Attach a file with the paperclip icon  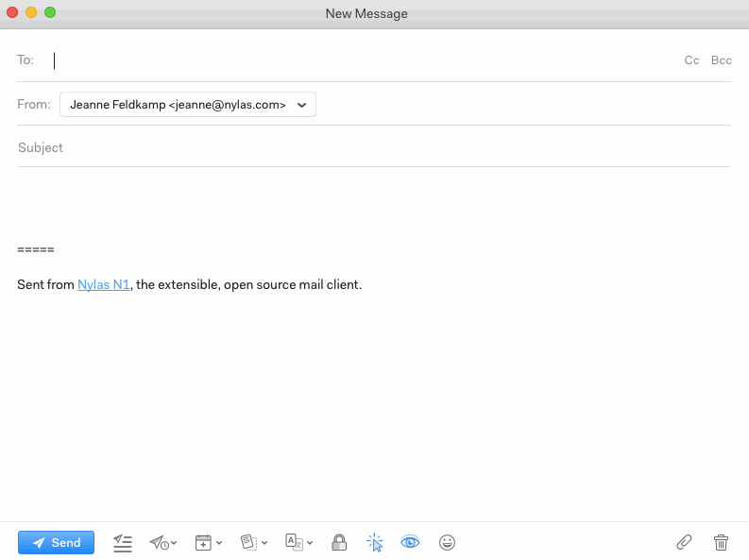[684, 542]
